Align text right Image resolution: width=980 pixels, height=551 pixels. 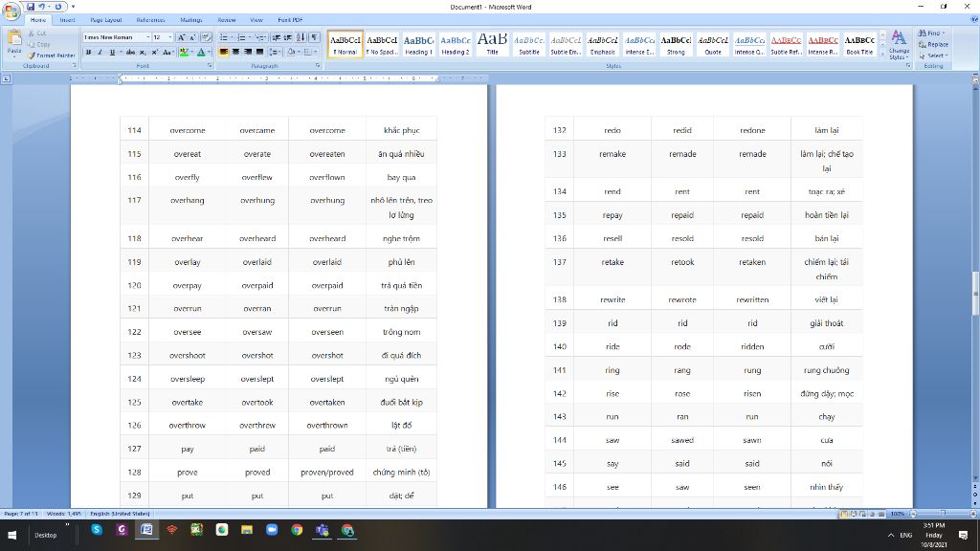click(x=248, y=53)
